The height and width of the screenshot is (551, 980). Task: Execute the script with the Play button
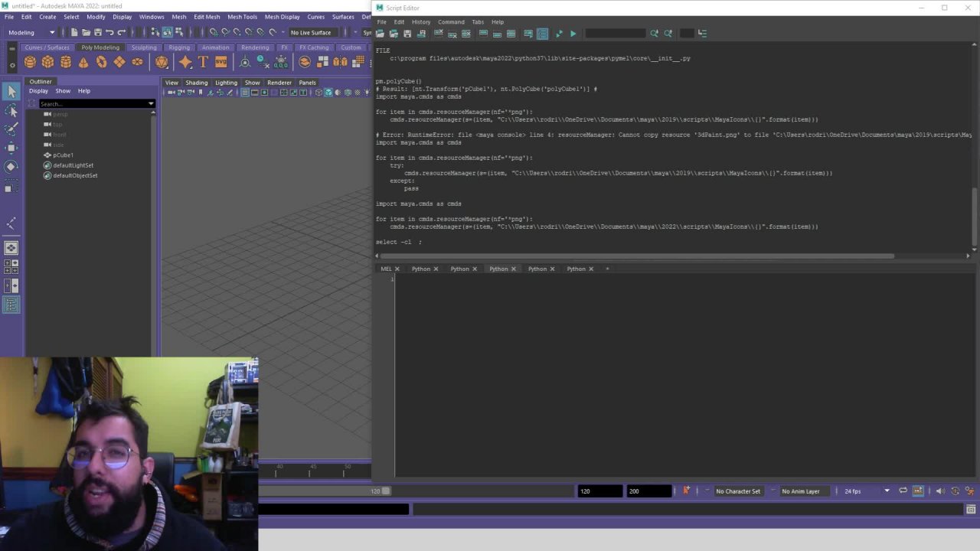coord(573,33)
